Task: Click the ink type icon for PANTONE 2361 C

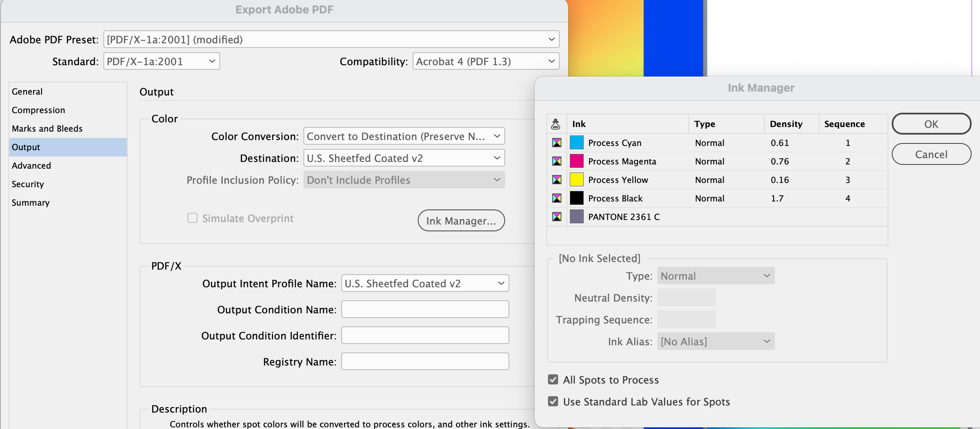Action: pos(556,217)
